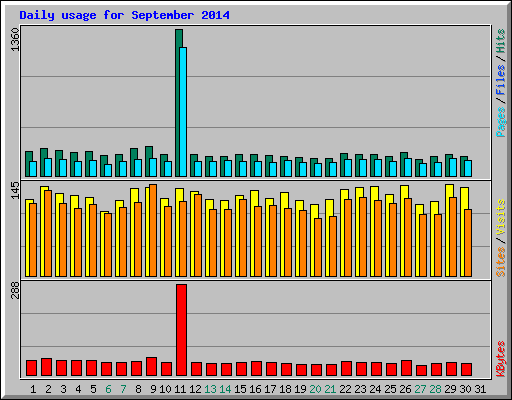Click the 'Hits' legend label
This screenshot has width=512, height=400.
pyautogui.click(x=501, y=41)
